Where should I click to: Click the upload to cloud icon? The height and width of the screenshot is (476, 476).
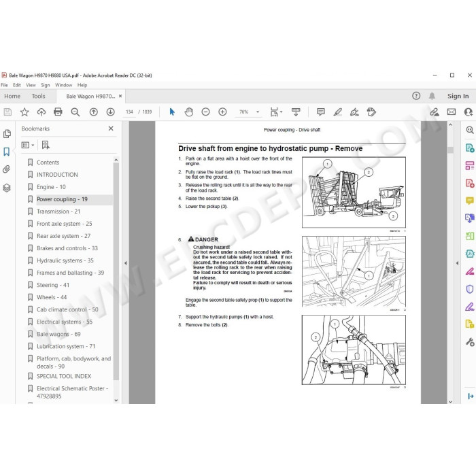point(41,112)
